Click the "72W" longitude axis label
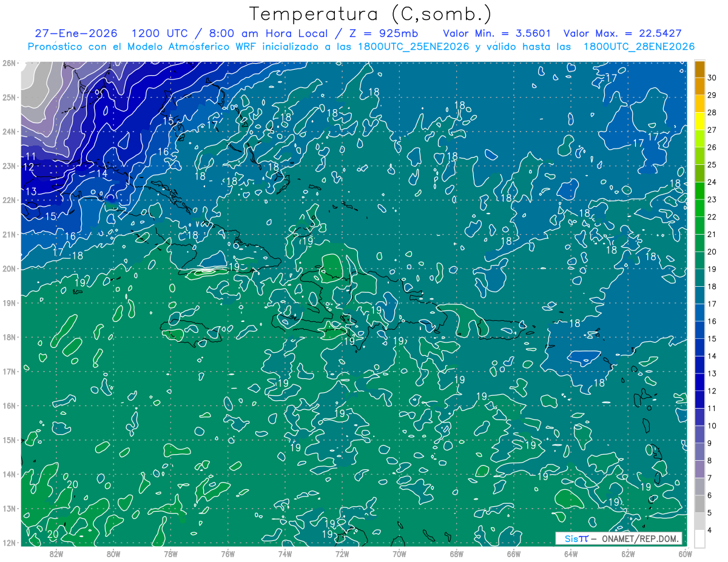Viewport: 728px width, 562px height. (342, 553)
